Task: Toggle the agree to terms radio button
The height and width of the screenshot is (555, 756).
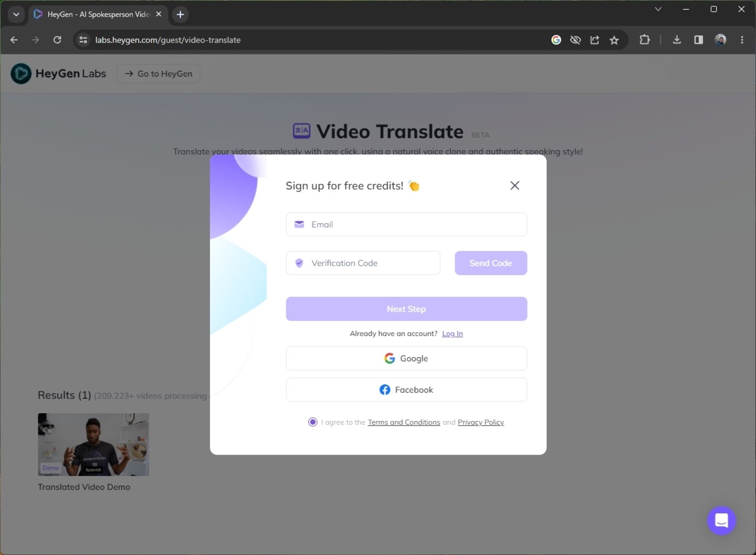Action: [x=312, y=422]
